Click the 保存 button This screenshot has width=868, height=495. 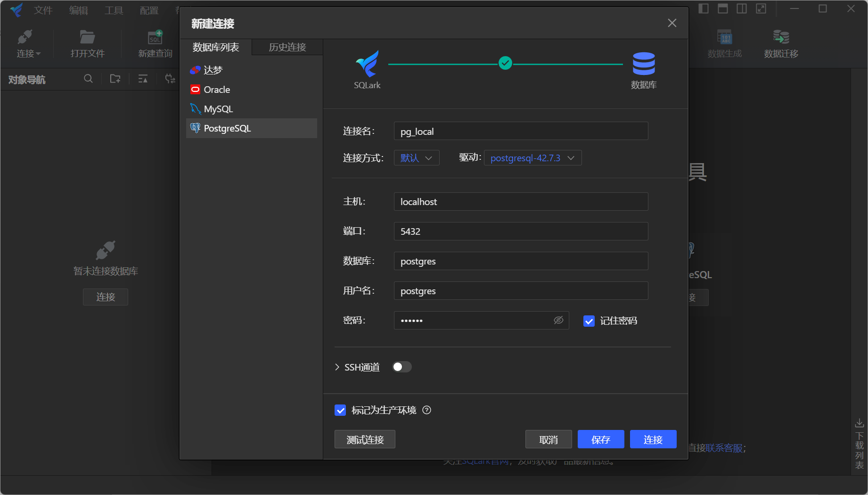[x=601, y=439]
